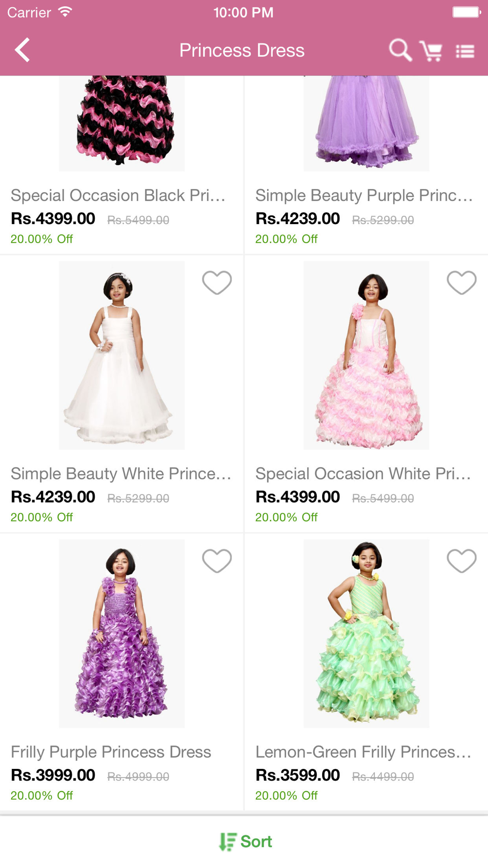
Task: Toggle wishlist heart on pink-white frilly dress
Action: click(461, 283)
